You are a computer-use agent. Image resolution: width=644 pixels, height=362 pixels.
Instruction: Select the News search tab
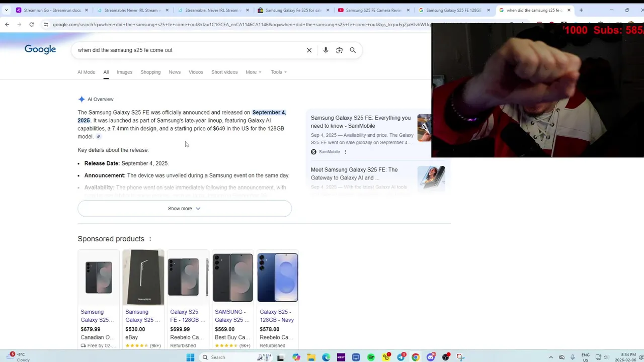point(175,72)
